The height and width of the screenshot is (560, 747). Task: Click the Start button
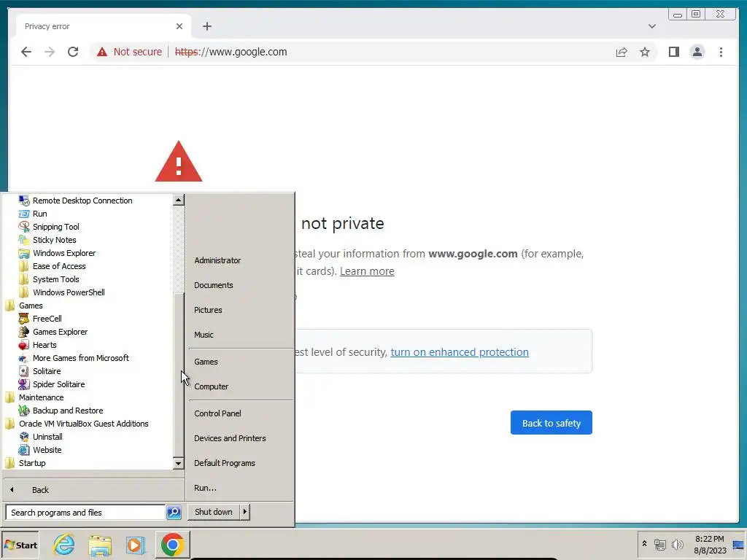point(20,545)
